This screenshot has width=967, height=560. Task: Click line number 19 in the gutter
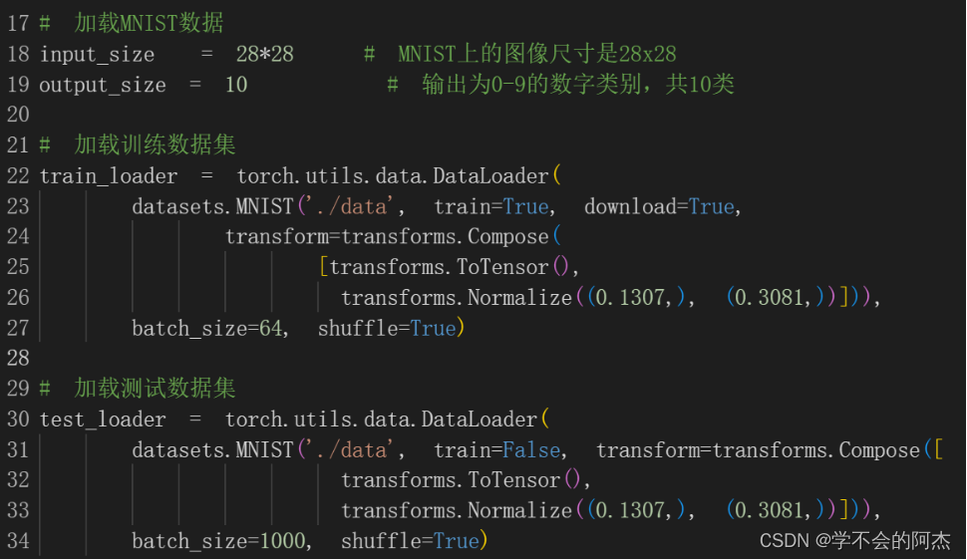19,85
